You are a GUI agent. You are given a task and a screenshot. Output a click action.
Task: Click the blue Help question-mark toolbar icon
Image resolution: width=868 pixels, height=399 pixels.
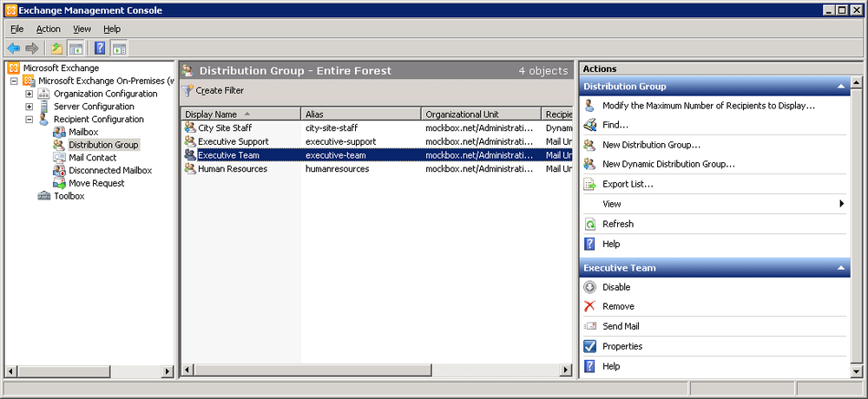[100, 49]
